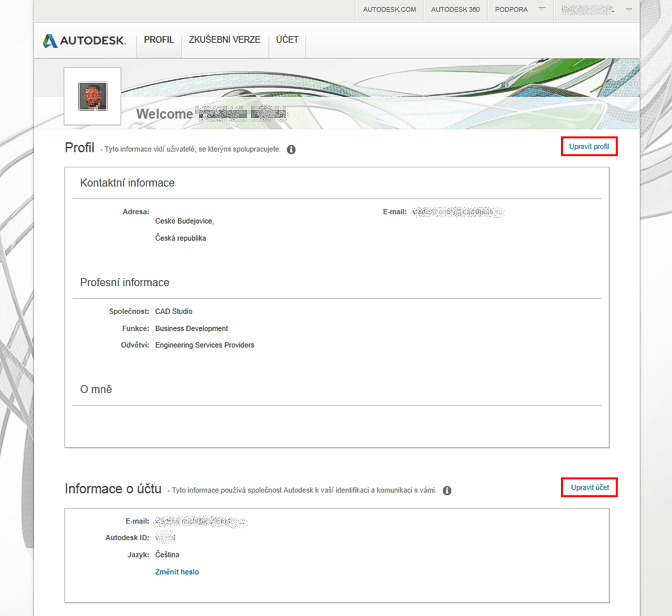This screenshot has width=672, height=616.
Task: Click Změnit heslo link
Action: pos(177,572)
